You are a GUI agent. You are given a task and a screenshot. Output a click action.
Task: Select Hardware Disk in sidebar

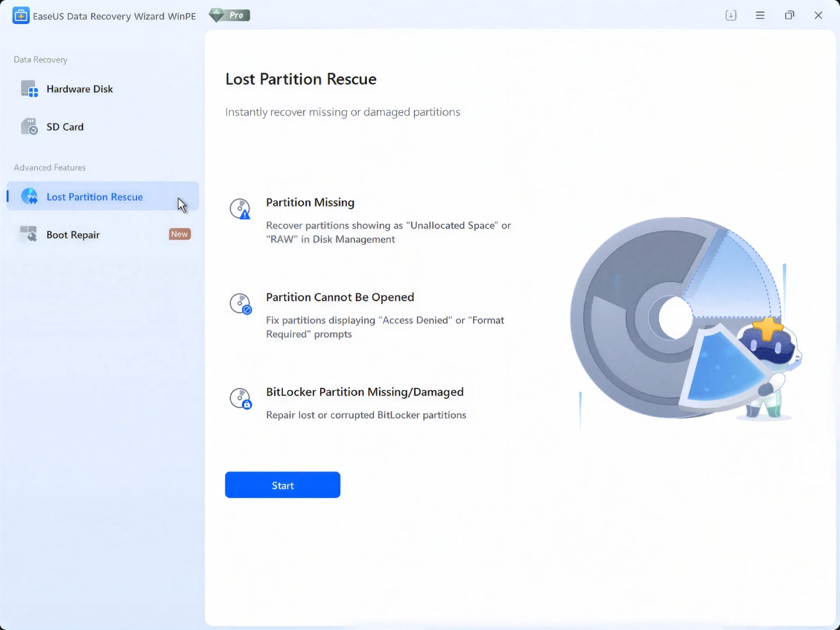point(103,89)
